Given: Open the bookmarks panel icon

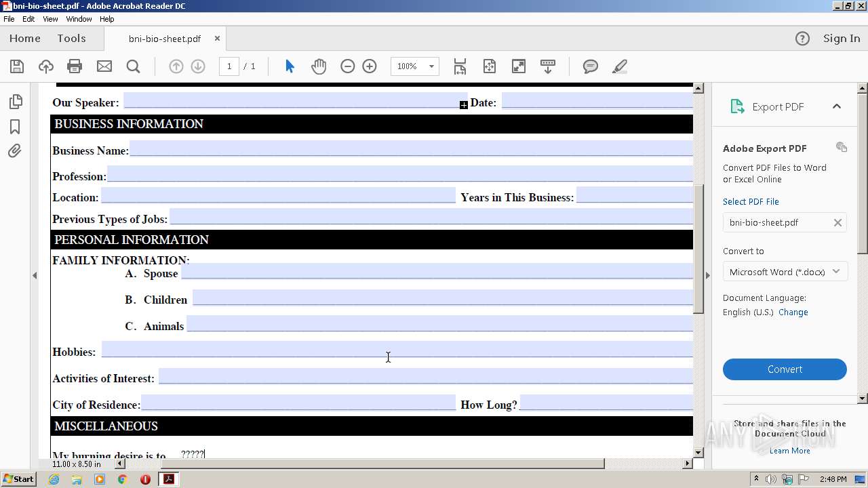Looking at the screenshot, I should (x=15, y=127).
